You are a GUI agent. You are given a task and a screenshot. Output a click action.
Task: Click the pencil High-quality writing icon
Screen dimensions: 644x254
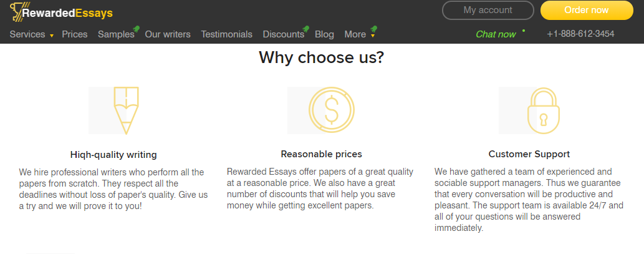(126, 110)
